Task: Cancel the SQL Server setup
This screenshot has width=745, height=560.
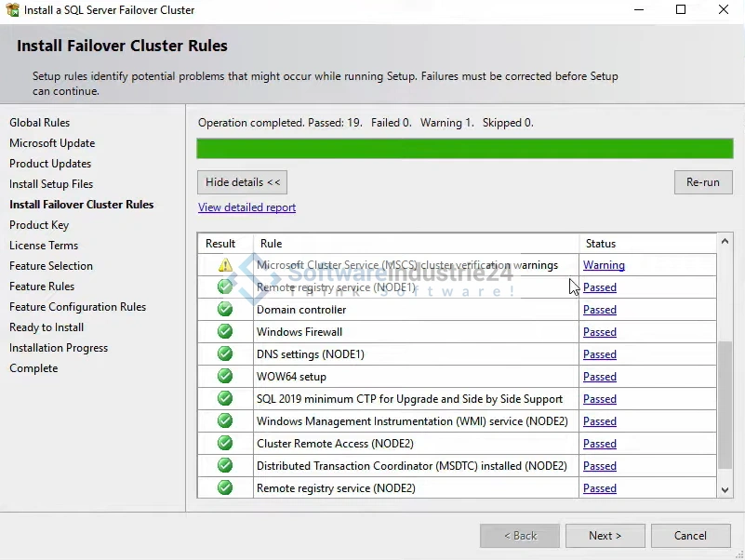Action: point(690,536)
